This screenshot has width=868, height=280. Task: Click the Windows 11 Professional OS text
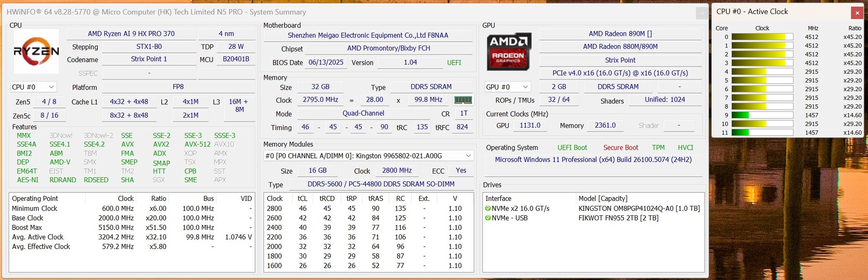[x=593, y=160]
